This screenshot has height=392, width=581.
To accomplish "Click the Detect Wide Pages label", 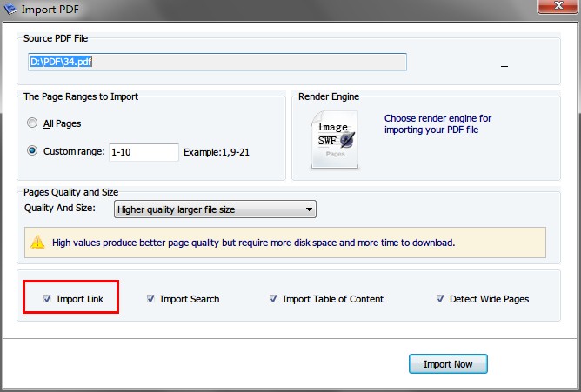I will (x=489, y=299).
